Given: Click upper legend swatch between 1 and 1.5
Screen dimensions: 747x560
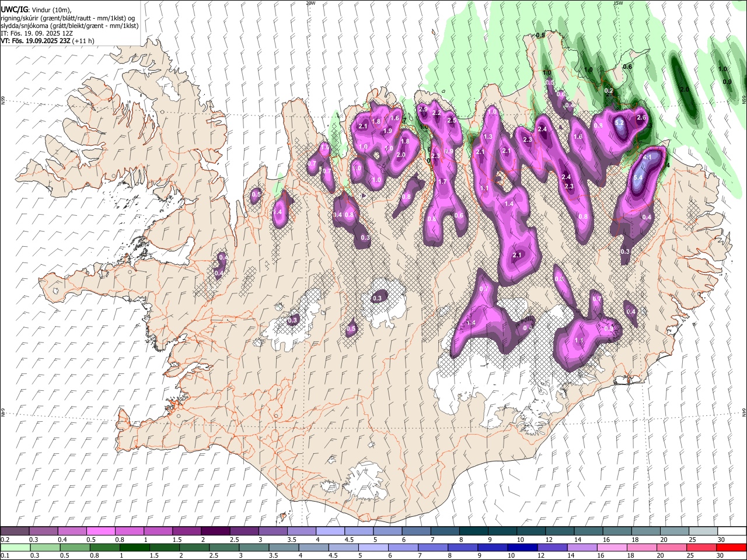Looking at the screenshot, I should [158, 531].
